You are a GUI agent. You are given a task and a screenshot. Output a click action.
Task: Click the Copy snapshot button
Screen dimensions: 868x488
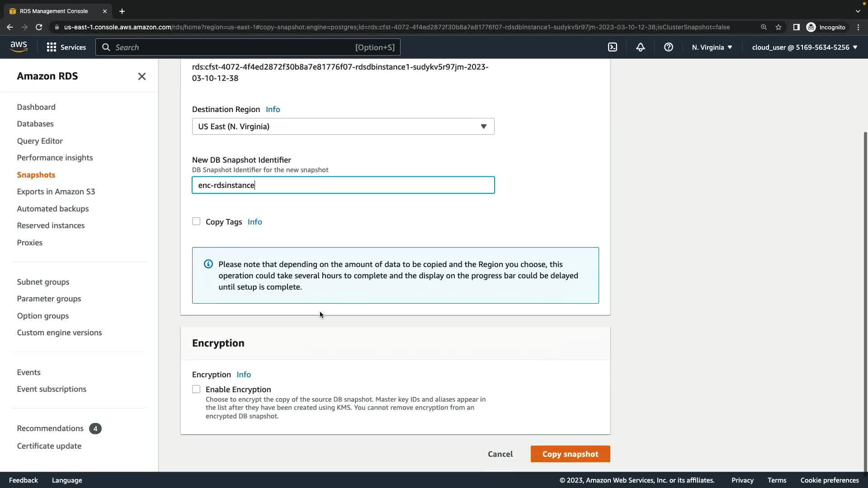[x=570, y=454]
